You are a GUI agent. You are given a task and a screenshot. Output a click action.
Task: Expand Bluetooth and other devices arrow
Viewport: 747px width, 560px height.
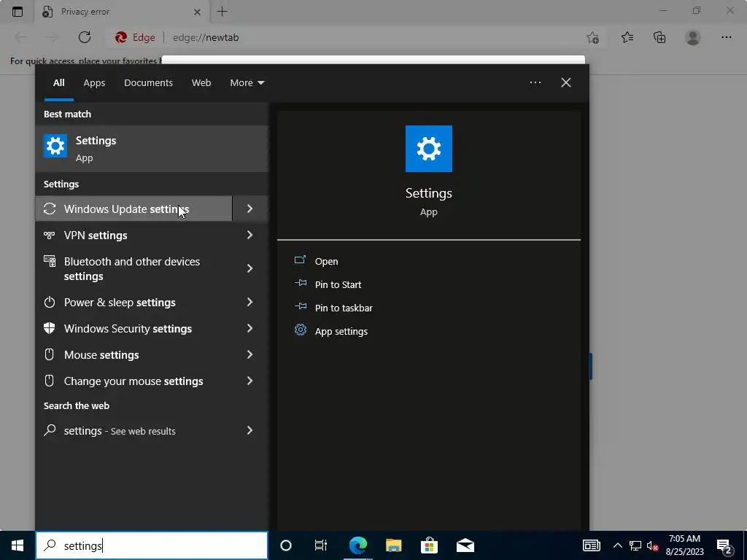point(249,268)
